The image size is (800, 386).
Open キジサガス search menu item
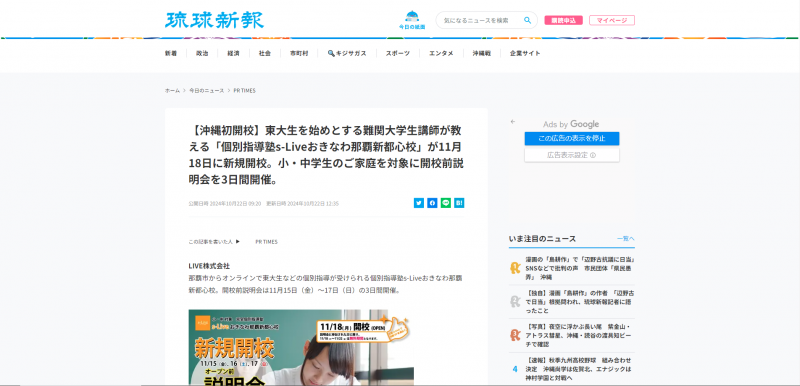pos(347,53)
